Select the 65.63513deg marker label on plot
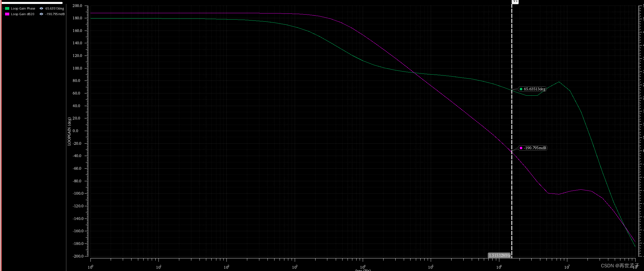Screen dimensions: 644x271 pyautogui.click(x=532, y=89)
